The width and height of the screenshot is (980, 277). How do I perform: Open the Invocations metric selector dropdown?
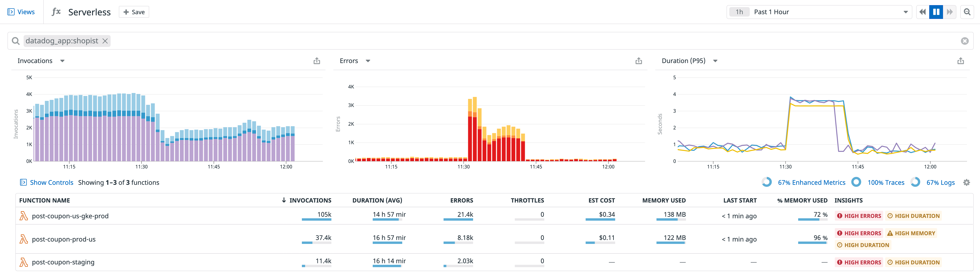tap(62, 61)
